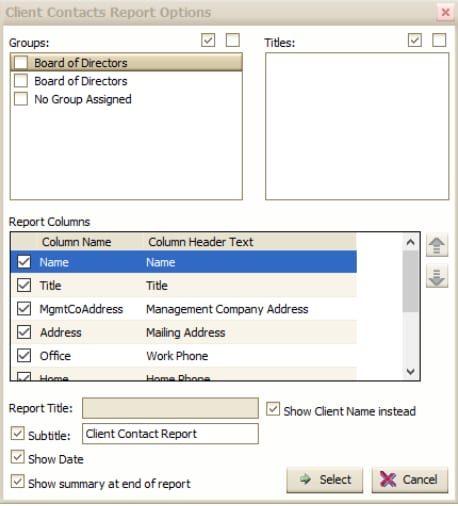Click the Column Header Text header
This screenshot has height=506, width=458.
pyautogui.click(x=201, y=242)
